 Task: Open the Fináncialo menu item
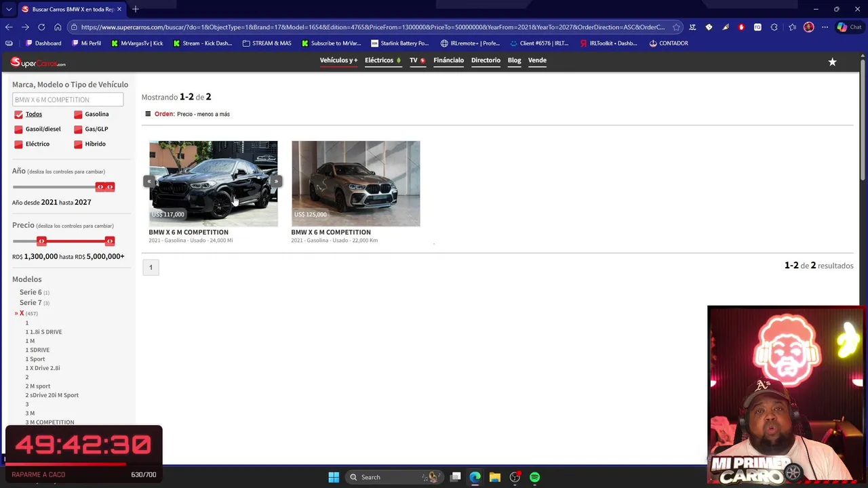click(x=448, y=60)
